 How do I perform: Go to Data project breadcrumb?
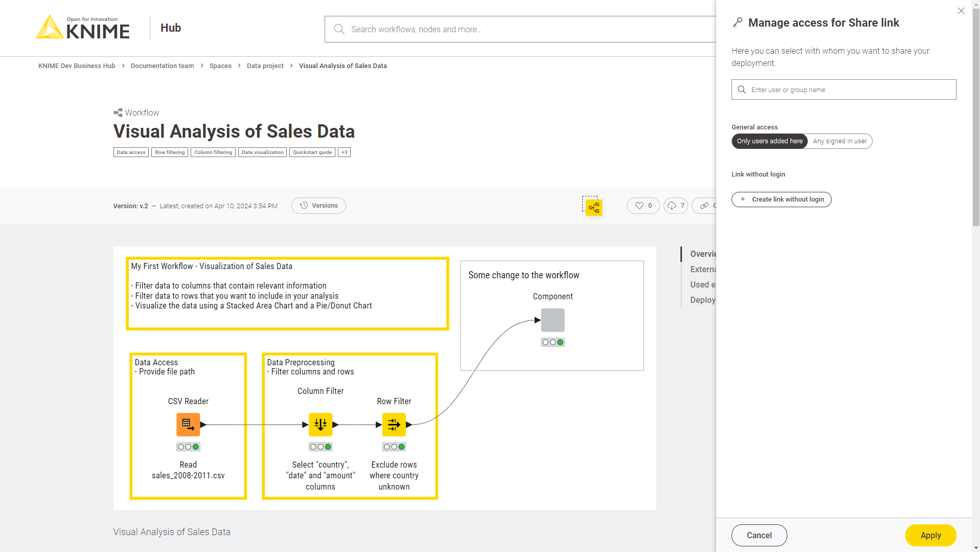point(265,66)
